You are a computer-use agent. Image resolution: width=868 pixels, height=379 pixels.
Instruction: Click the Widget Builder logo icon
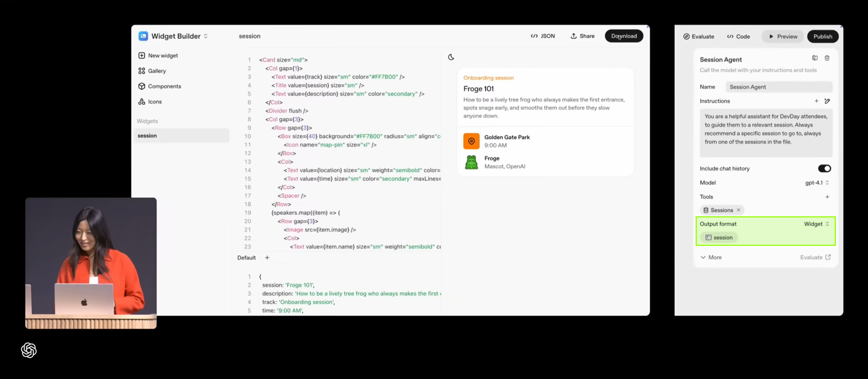click(143, 36)
